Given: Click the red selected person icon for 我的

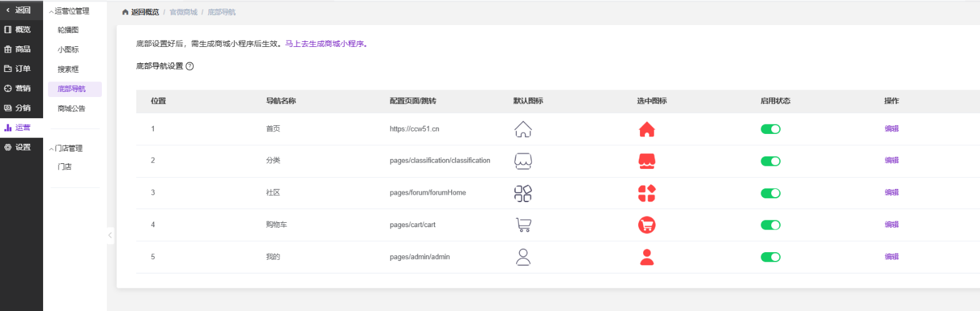Looking at the screenshot, I should [x=647, y=257].
